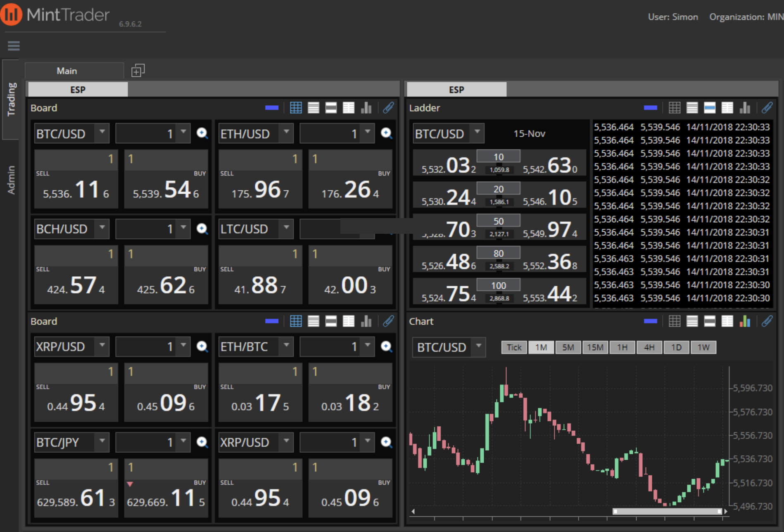The height and width of the screenshot is (532, 784).
Task: Click the magnifier search icon beside BTC/USD quantity
Action: click(x=202, y=133)
